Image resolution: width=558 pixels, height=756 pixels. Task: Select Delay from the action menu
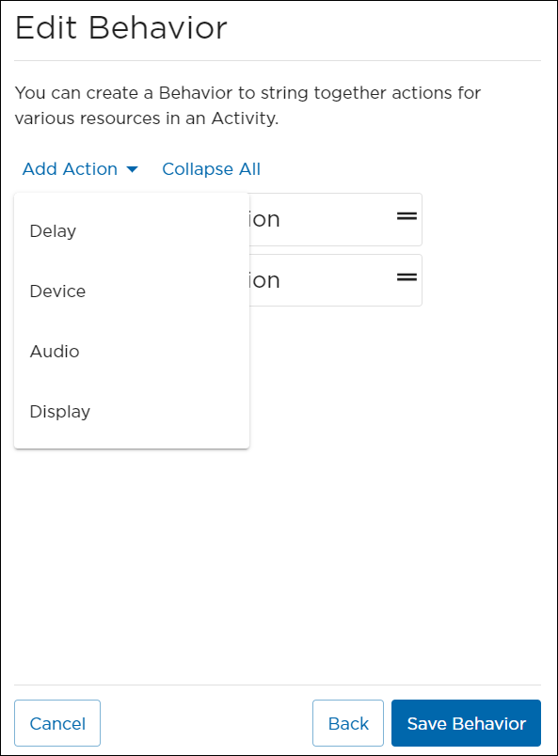click(x=53, y=230)
